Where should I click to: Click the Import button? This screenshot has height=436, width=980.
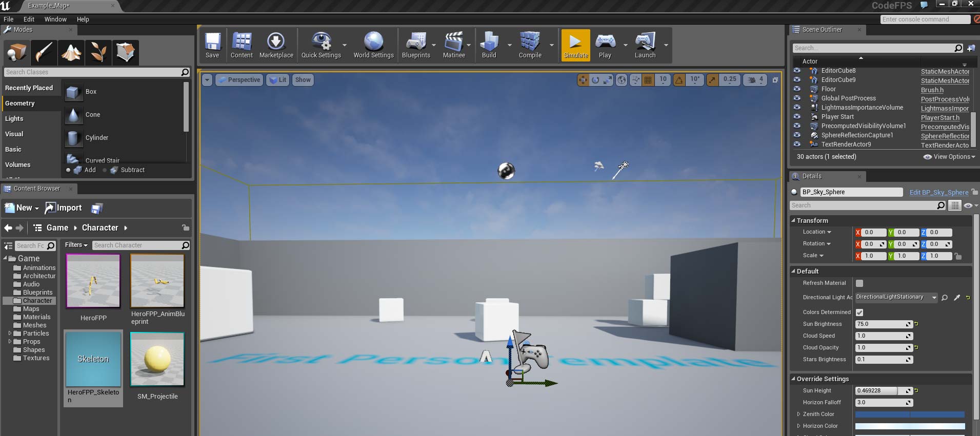(64, 208)
